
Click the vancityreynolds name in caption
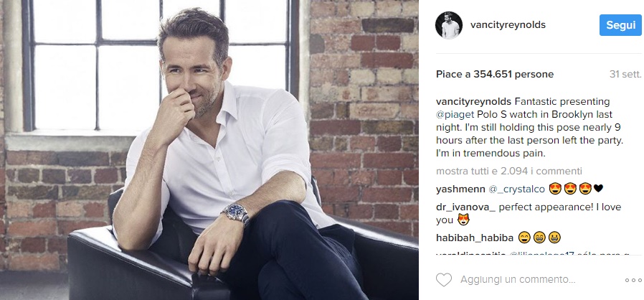tap(473, 101)
